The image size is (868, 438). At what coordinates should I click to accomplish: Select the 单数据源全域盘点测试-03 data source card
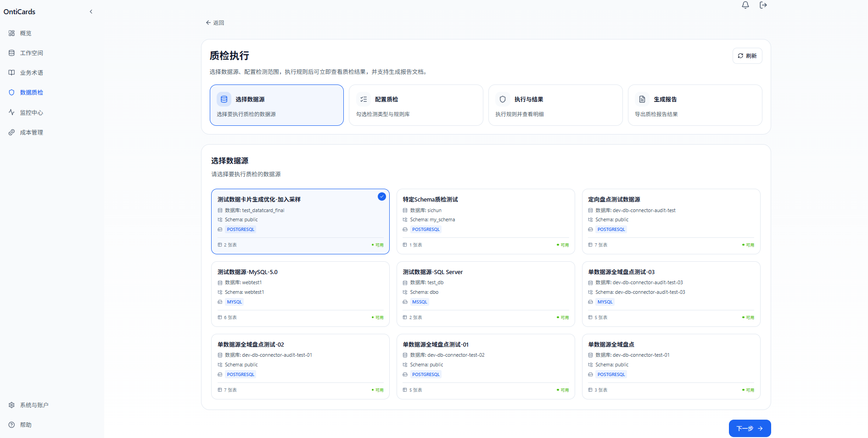tap(671, 294)
